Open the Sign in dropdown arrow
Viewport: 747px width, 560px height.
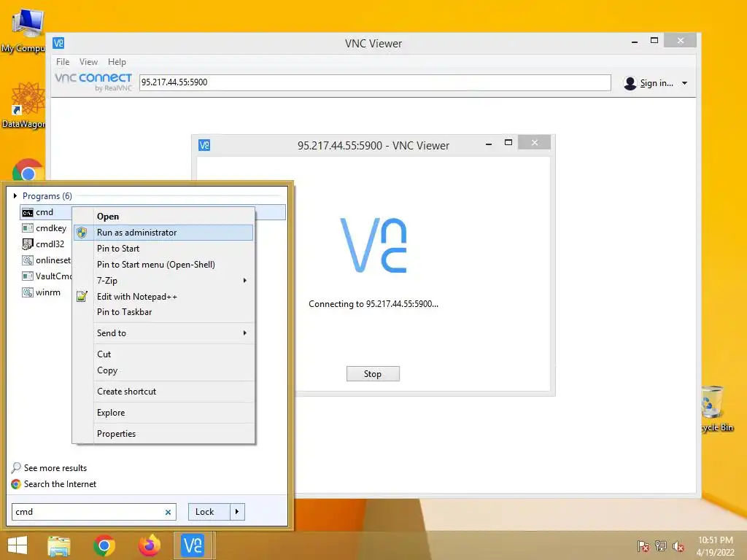684,83
